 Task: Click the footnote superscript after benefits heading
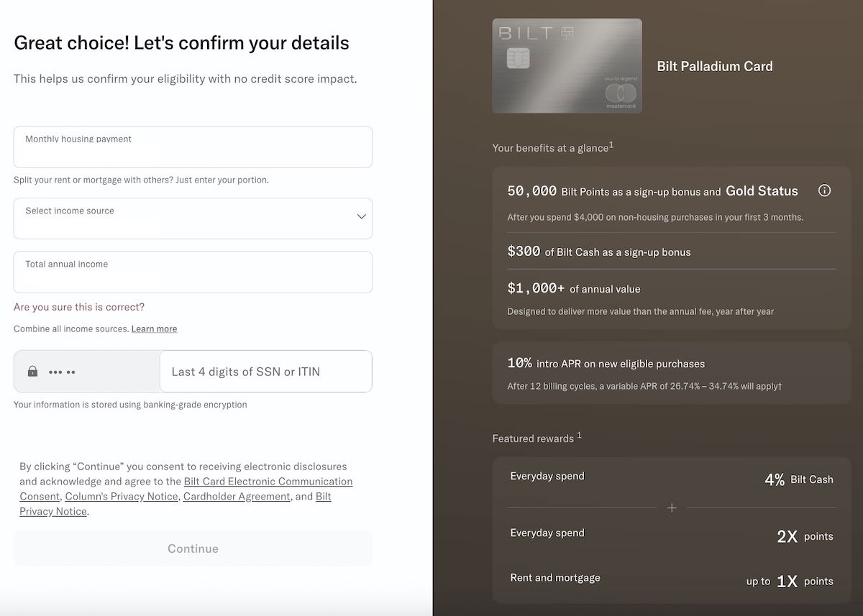point(611,144)
